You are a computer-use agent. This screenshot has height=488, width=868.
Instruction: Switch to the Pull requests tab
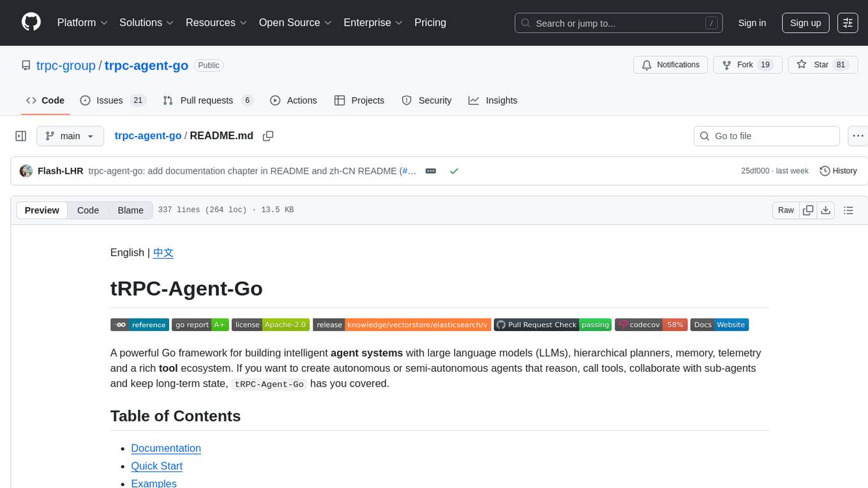tap(208, 100)
